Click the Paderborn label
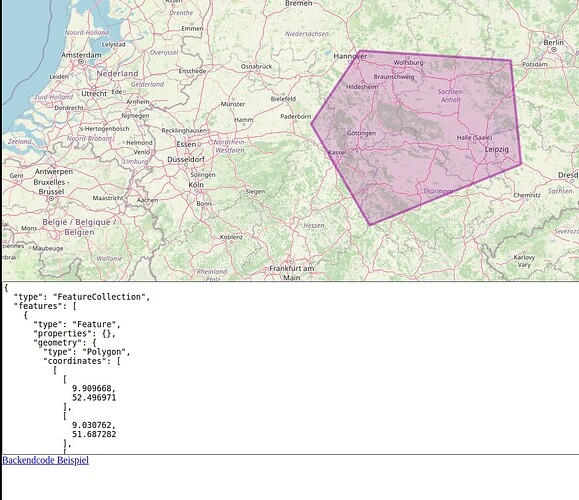The image size is (579, 500). [295, 116]
